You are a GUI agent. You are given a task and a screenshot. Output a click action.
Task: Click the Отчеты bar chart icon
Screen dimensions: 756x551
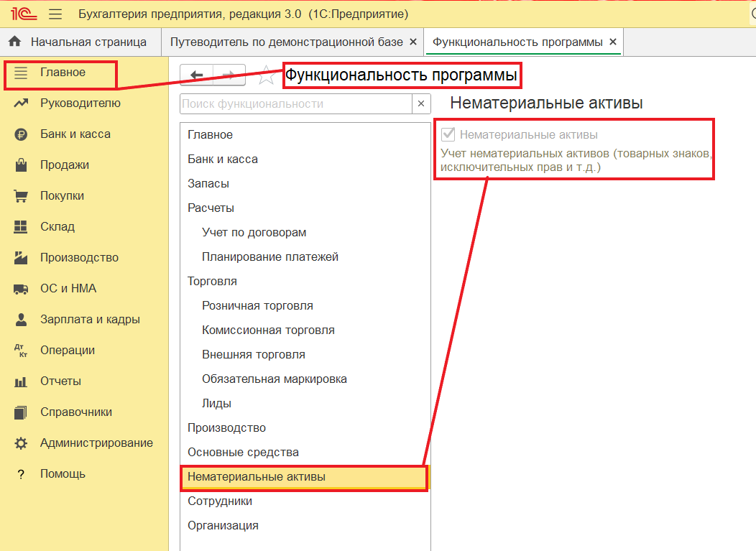pyautogui.click(x=21, y=381)
